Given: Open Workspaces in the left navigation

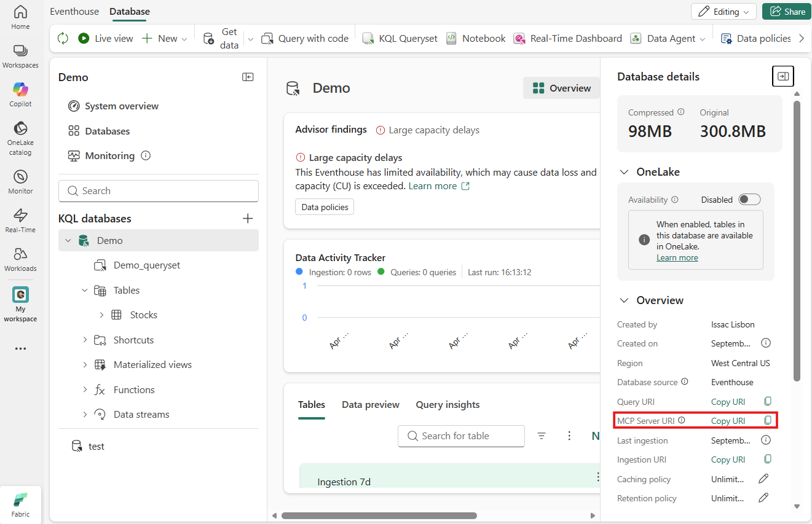Looking at the screenshot, I should tap(20, 56).
